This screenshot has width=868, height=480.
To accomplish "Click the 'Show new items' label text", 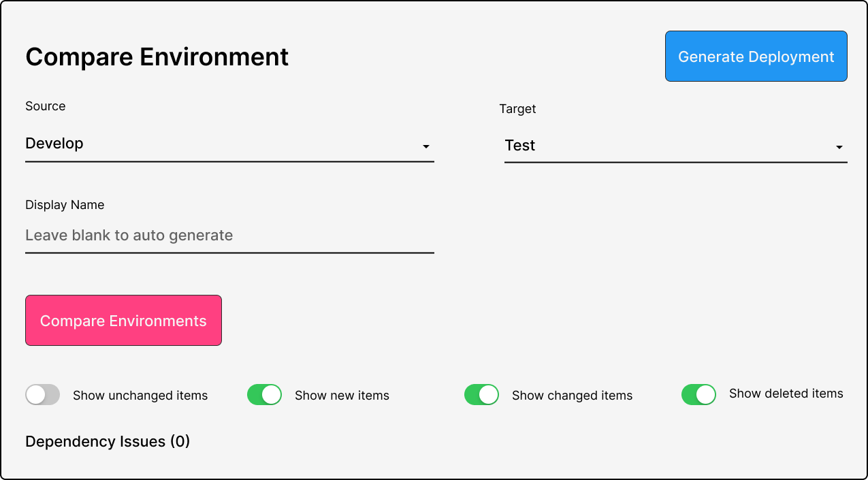I will coord(342,396).
